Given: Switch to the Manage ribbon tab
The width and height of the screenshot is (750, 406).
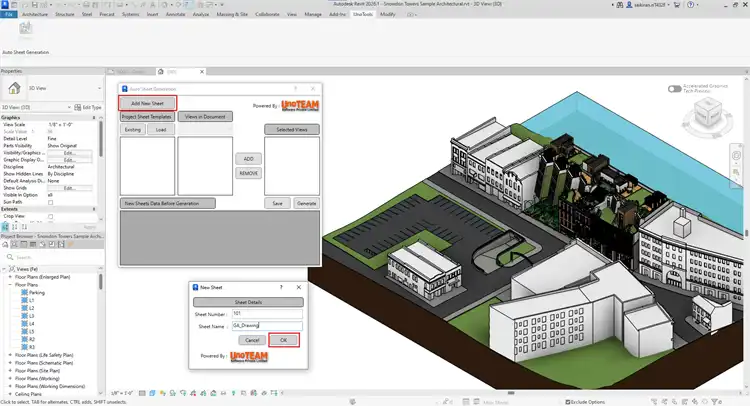Looking at the screenshot, I should [x=313, y=14].
